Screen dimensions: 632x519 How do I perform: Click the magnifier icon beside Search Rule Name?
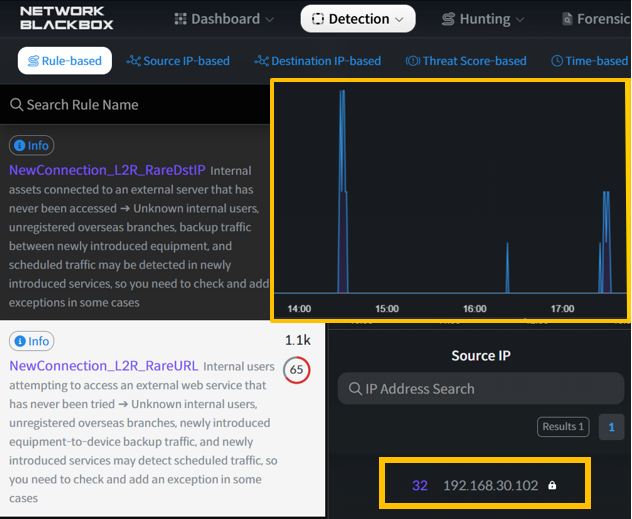(16, 105)
